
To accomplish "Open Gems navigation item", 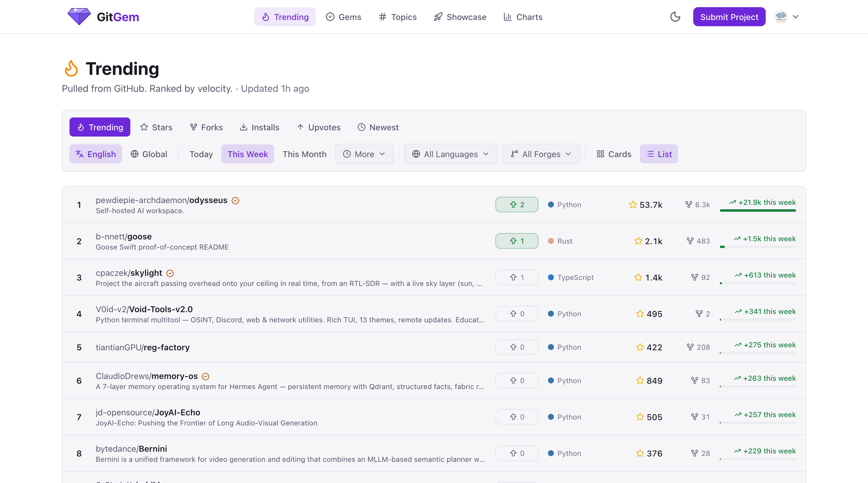I will [343, 17].
